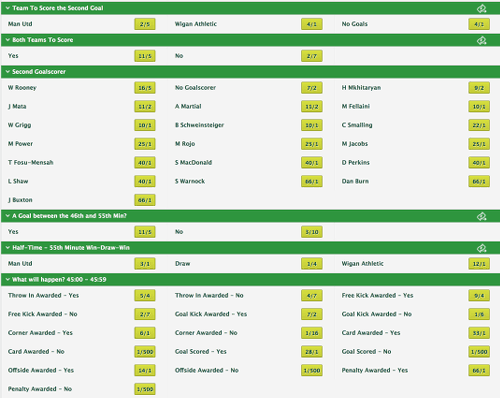Image resolution: width=500 pixels, height=398 pixels.
Task: Choose Goal Kick Awarded - No 1/6
Action: [x=479, y=314]
